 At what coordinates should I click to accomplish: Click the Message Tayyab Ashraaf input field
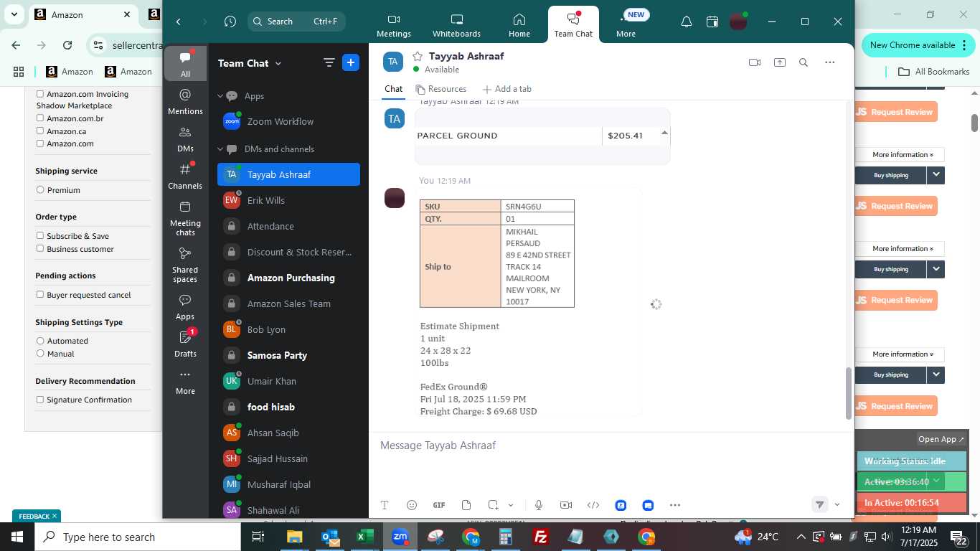611,446
